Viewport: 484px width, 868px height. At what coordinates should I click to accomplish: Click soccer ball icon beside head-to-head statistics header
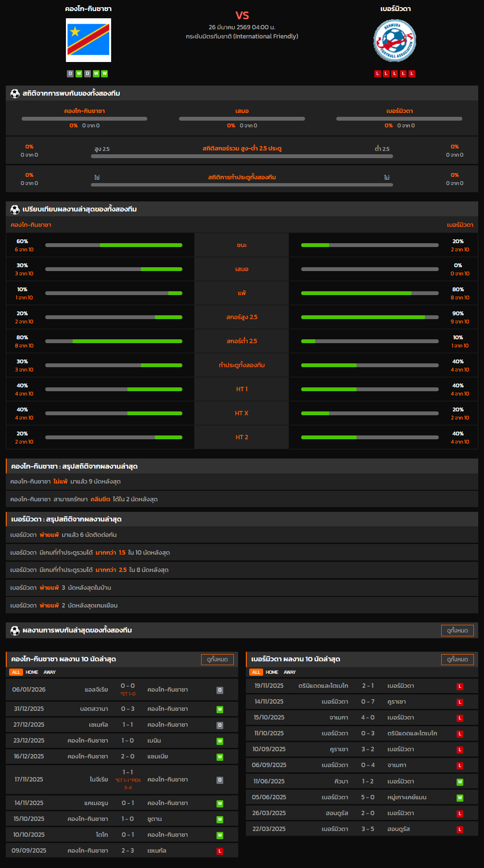point(15,94)
